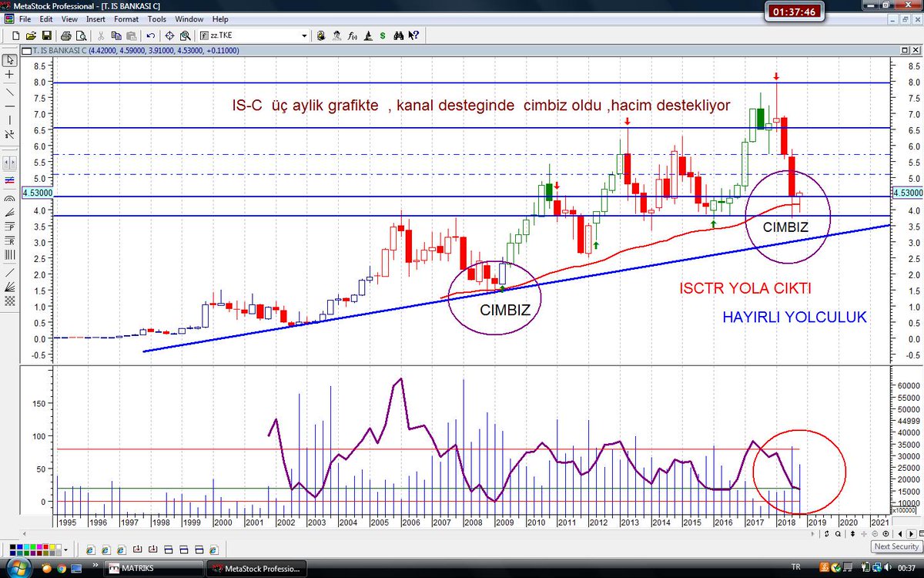The height and width of the screenshot is (578, 924).
Task: Open the Insert menu
Action: click(x=96, y=18)
